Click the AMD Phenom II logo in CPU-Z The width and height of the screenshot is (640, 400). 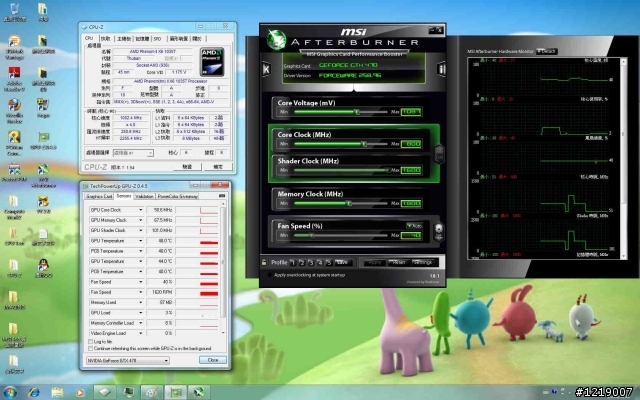coord(212,62)
